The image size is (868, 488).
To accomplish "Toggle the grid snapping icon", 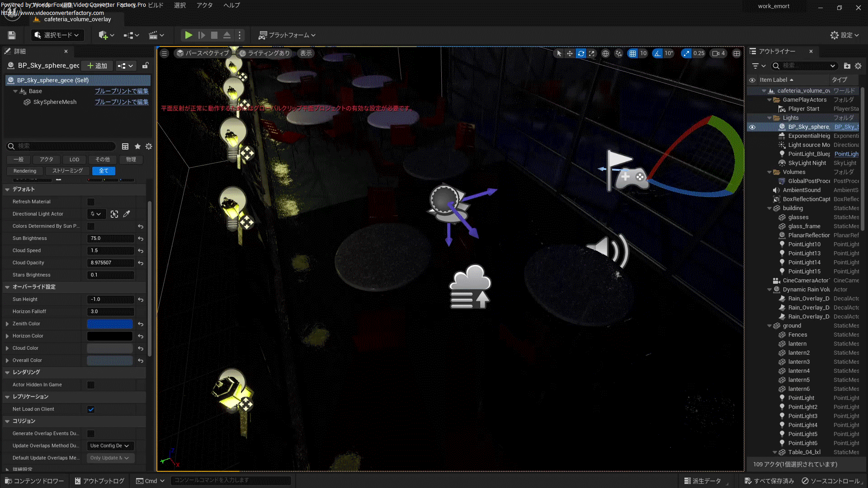I will point(632,53).
